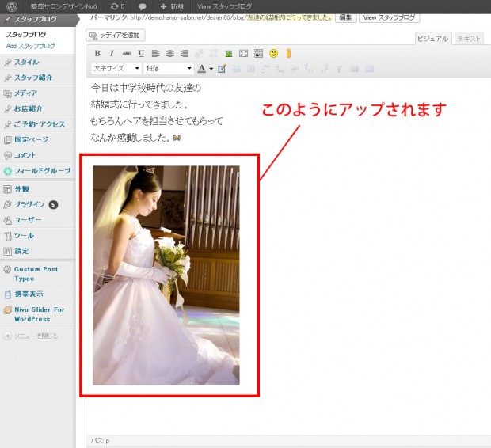Click the underline formatting icon
This screenshot has height=448, width=491.
[141, 54]
